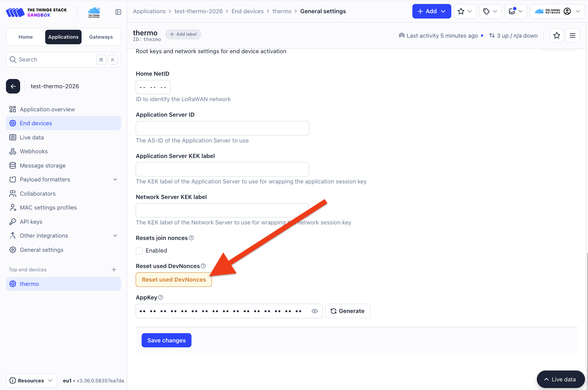Open the bookmarks star in top bar

tap(465, 11)
